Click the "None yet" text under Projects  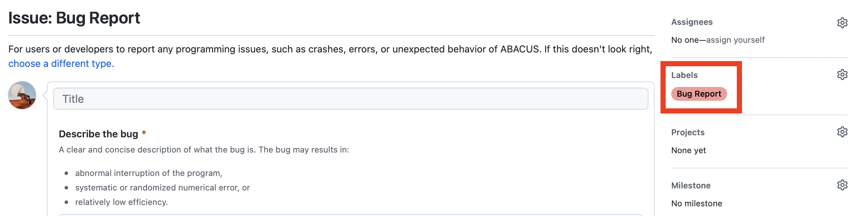click(688, 150)
